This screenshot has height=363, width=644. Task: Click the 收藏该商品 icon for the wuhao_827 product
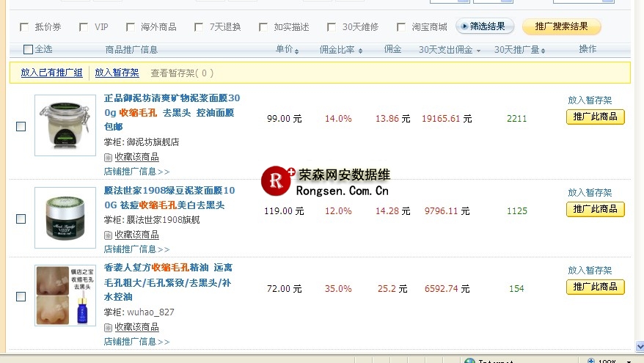tap(108, 327)
